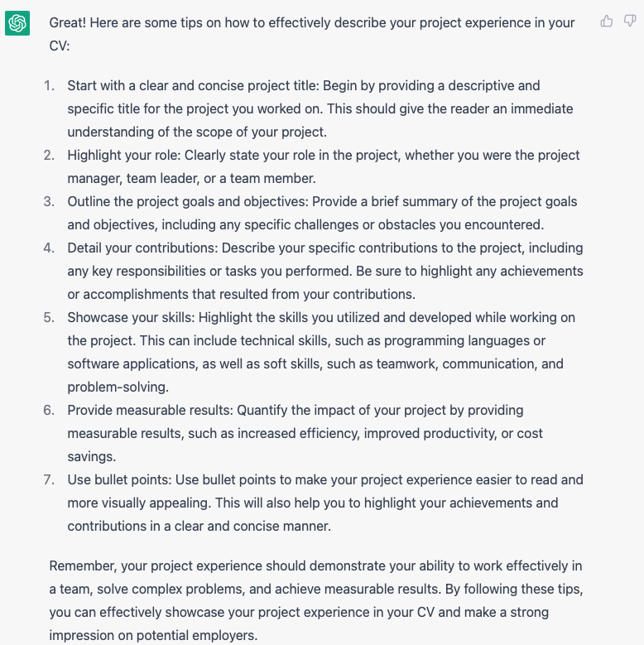Click the ChatGPT logo avatar
This screenshot has height=645, width=644.
click(17, 23)
